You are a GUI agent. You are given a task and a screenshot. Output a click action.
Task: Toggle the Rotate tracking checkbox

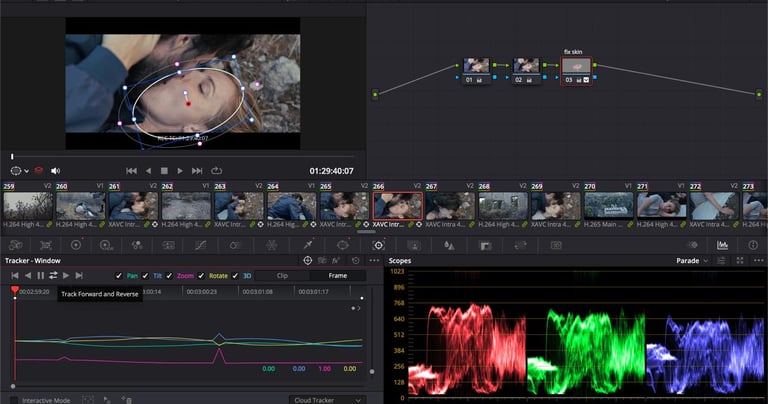pos(203,275)
